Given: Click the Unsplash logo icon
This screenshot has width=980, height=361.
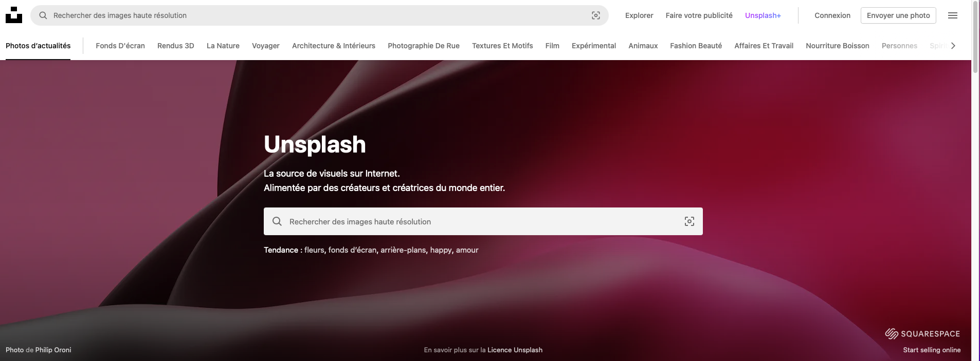Looking at the screenshot, I should [x=14, y=15].
